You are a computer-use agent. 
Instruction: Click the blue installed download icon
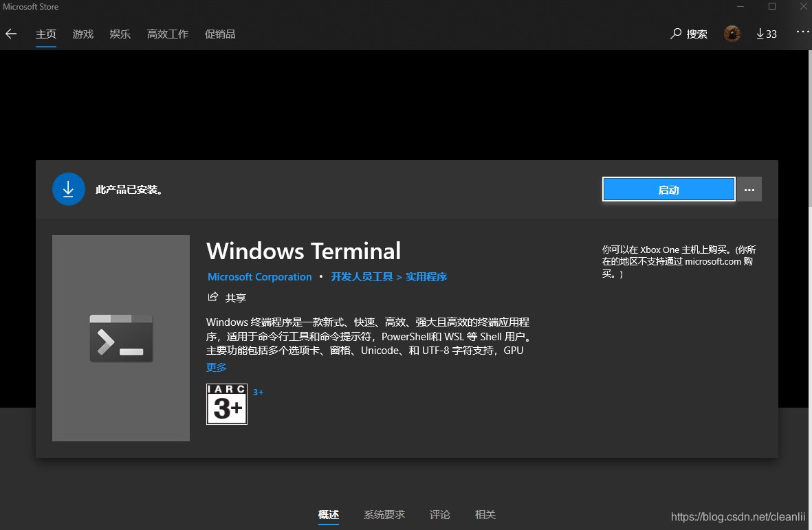pyautogui.click(x=68, y=189)
